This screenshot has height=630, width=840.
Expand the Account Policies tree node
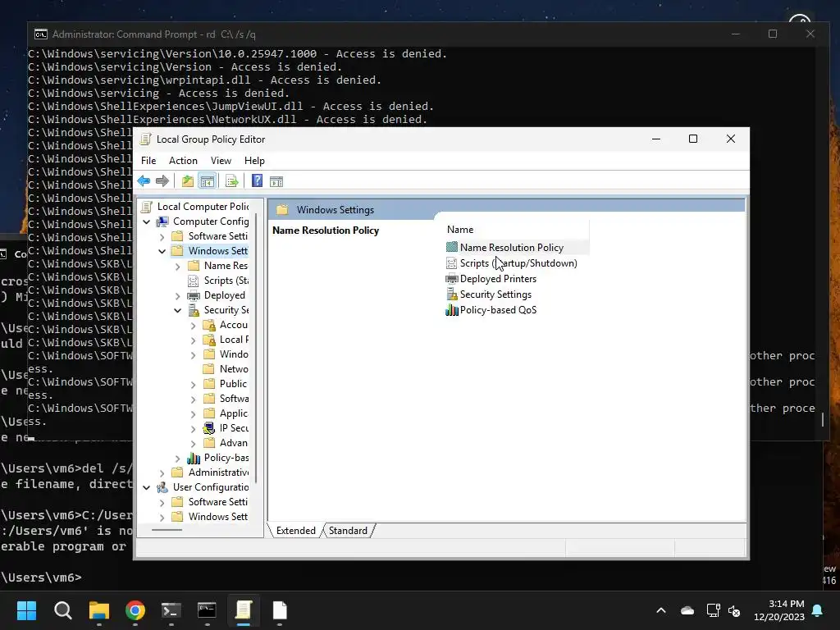coord(193,325)
